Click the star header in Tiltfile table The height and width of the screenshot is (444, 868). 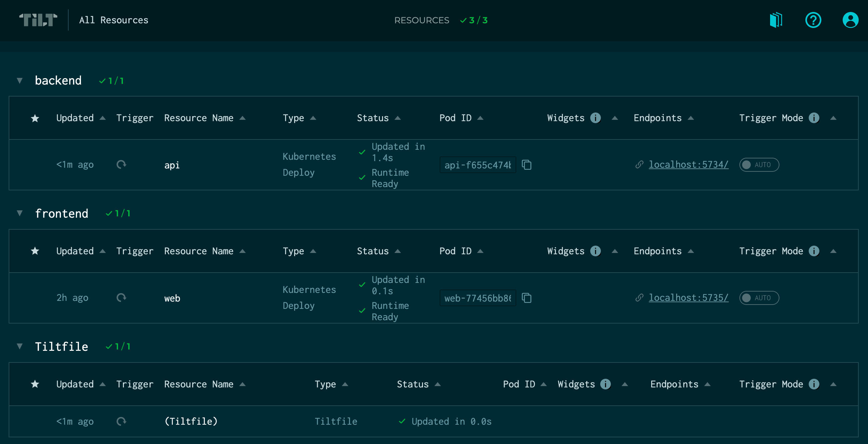[35, 384]
